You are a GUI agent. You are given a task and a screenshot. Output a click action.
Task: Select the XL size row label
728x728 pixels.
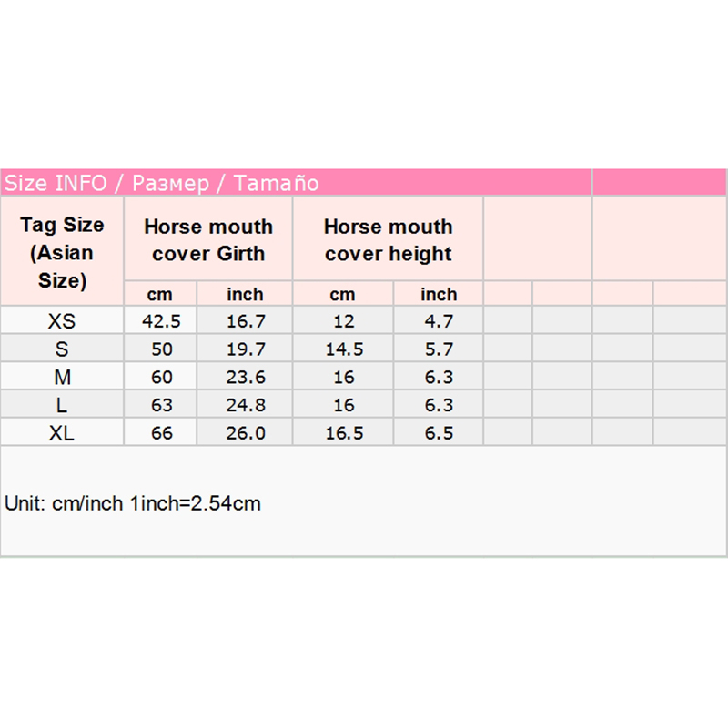pos(62,433)
